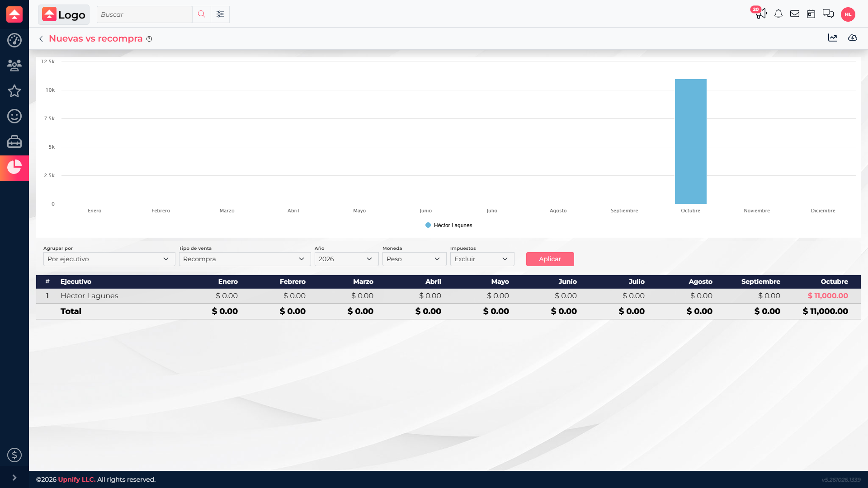
Task: Go back using the arrow beside Nuevas vs recompra
Action: point(41,39)
